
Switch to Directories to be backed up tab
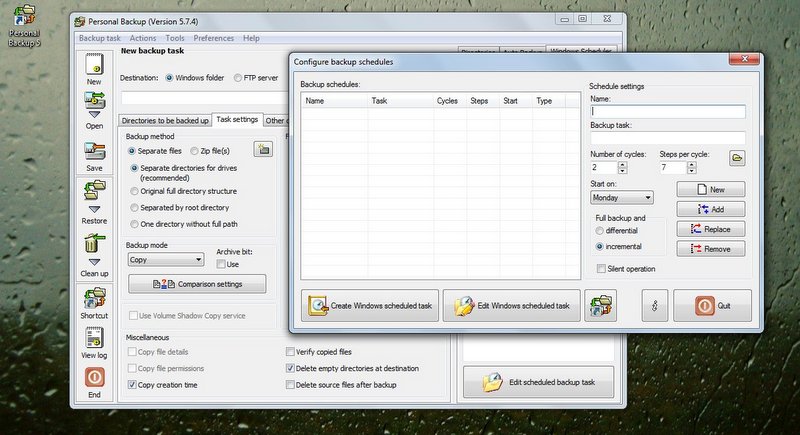point(165,121)
